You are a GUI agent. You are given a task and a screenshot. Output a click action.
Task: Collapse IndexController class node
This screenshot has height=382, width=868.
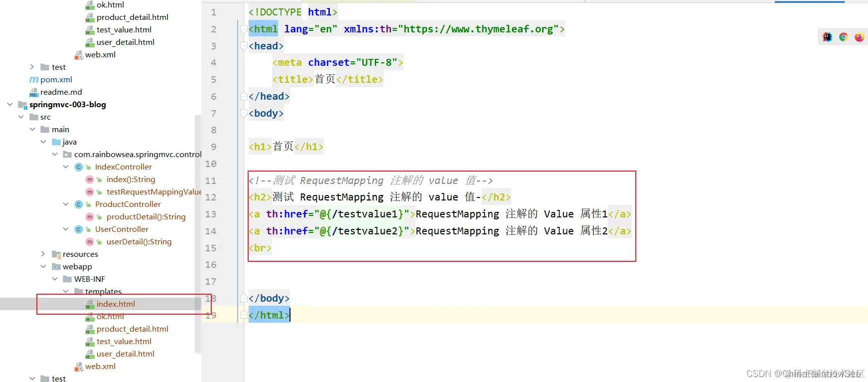66,167
